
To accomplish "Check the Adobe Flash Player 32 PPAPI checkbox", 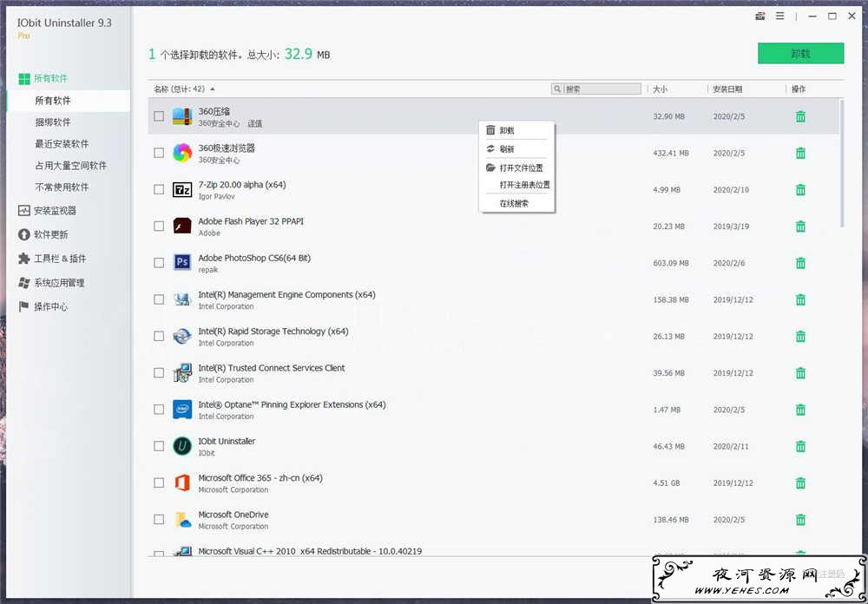I will pos(159,226).
